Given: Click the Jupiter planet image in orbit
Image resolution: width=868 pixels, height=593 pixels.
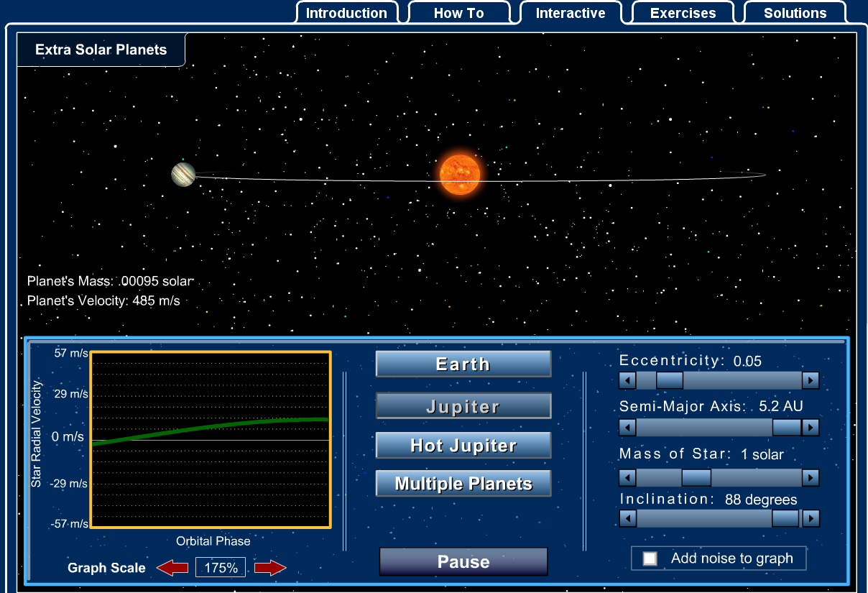Looking at the screenshot, I should 183,174.
